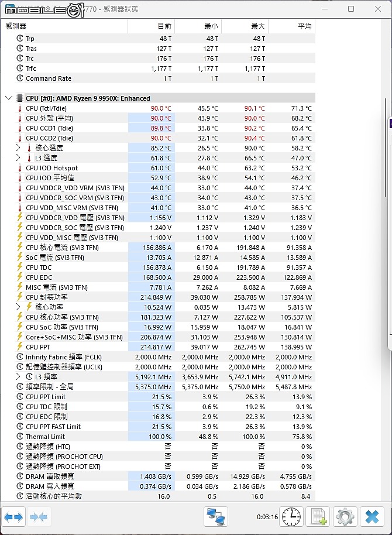Click the 最小 column header

coord(198,26)
